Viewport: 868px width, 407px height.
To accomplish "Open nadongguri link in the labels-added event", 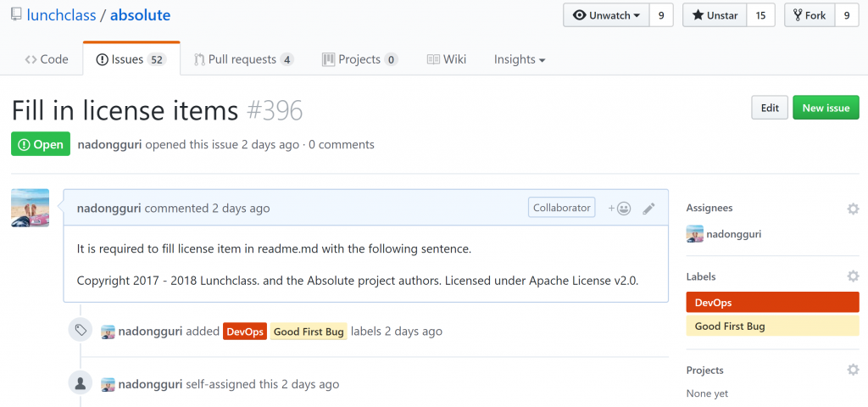I will point(151,332).
